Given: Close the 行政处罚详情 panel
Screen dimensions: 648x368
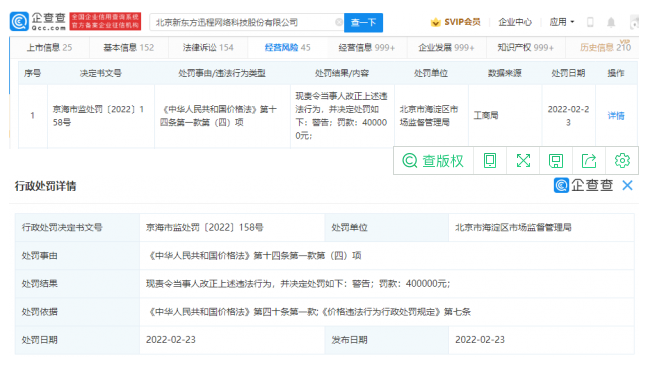Looking at the screenshot, I should [627, 186].
